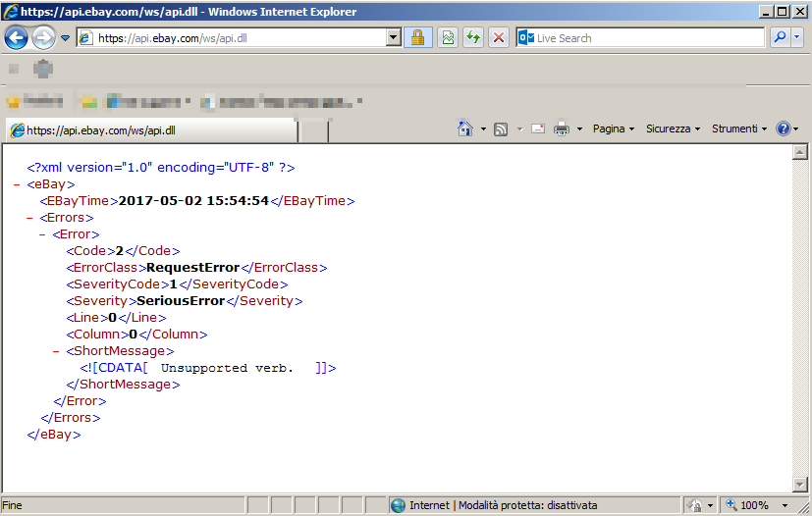This screenshot has width=812, height=516.
Task: Open the recent pages dropdown beside Forward
Action: point(65,38)
